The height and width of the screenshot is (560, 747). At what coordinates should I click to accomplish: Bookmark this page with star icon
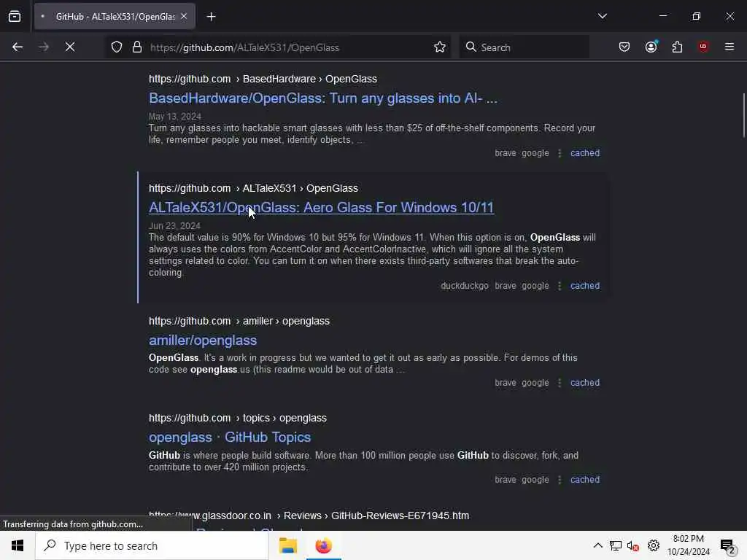(440, 47)
